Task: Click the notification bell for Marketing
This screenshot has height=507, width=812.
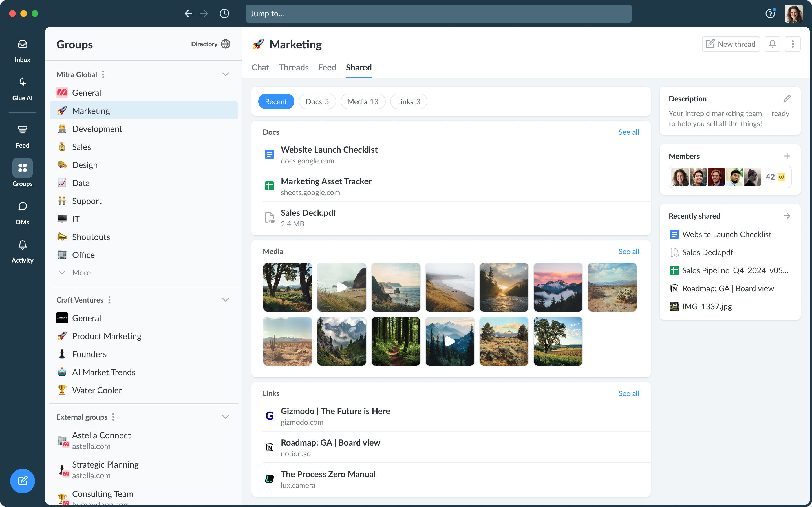Action: point(772,44)
